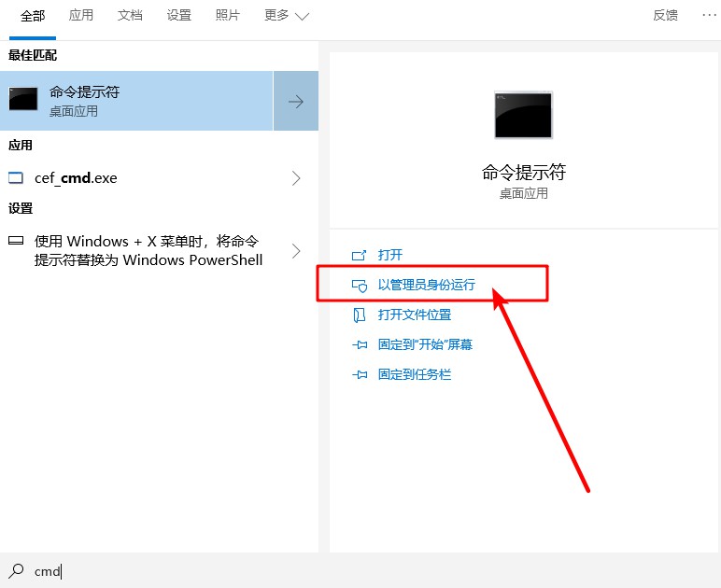
Task: Click the cef_cmd.exe file icon
Action: point(16,177)
